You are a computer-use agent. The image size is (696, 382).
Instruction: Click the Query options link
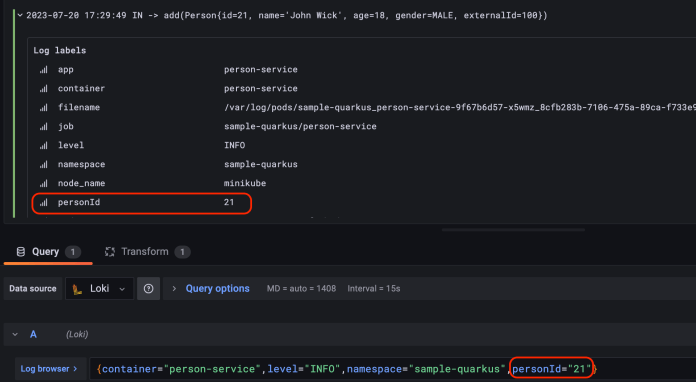pos(218,289)
